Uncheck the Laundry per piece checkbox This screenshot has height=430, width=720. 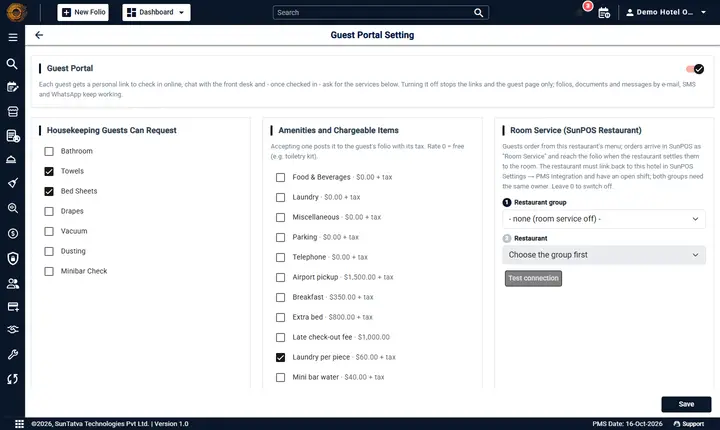(x=280, y=357)
